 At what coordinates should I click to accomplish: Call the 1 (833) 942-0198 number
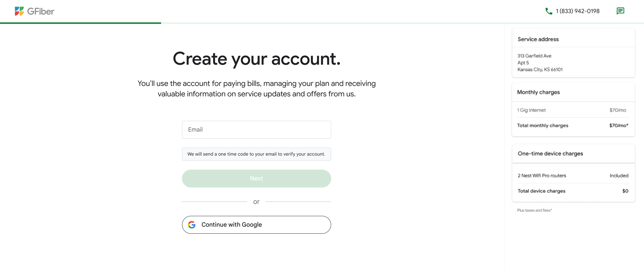point(577,11)
